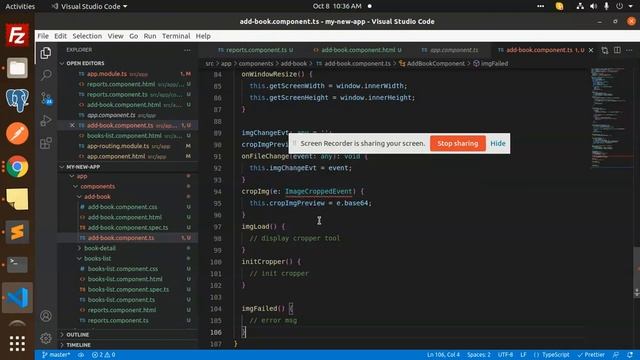This screenshot has height=360, width=640.
Task: Open the File menu
Action: click(x=43, y=36)
